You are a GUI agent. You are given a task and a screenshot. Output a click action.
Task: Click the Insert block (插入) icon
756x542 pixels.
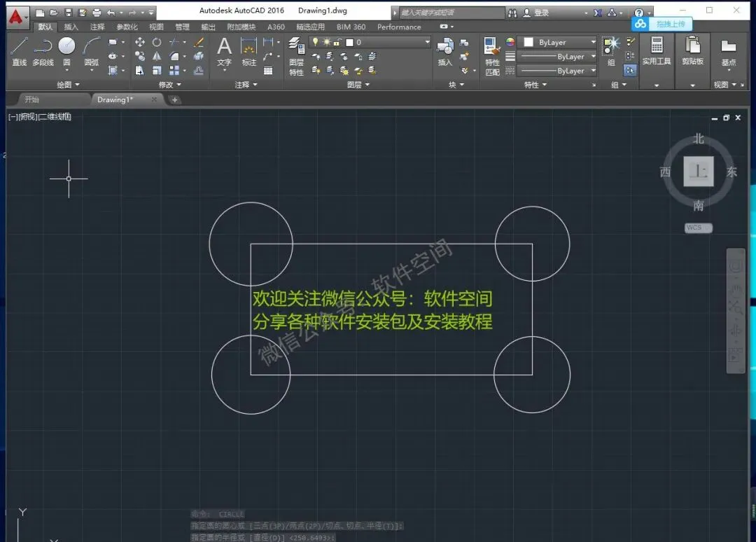[445, 52]
